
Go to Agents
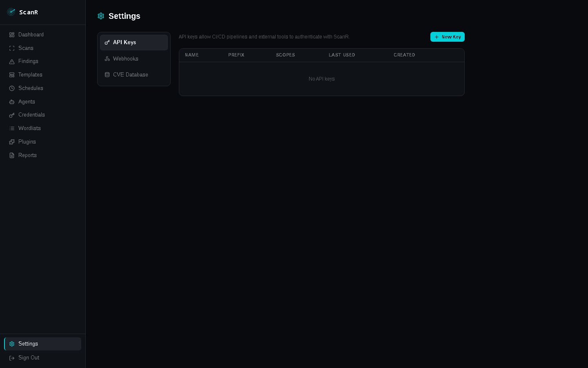(x=43, y=102)
